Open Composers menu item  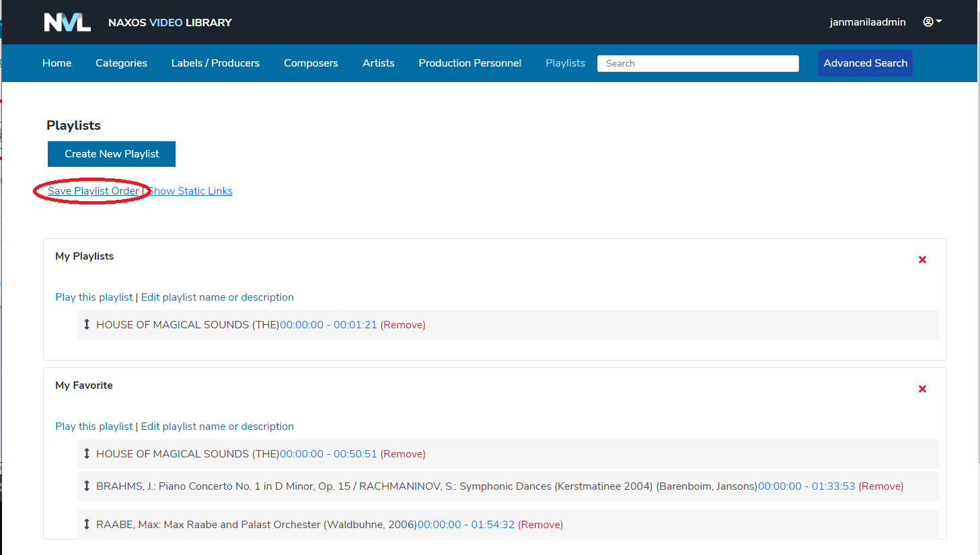click(311, 63)
